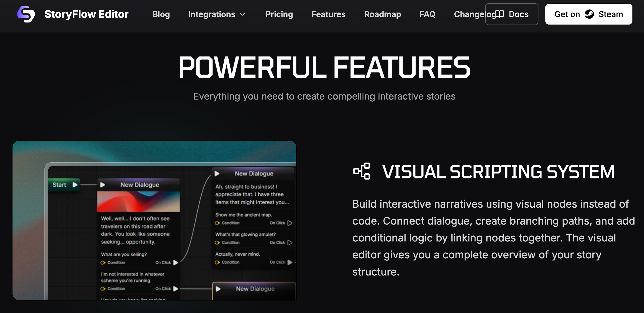Click Condition icon under 'Show me the ancient map'
The height and width of the screenshot is (313, 644).
217,223
